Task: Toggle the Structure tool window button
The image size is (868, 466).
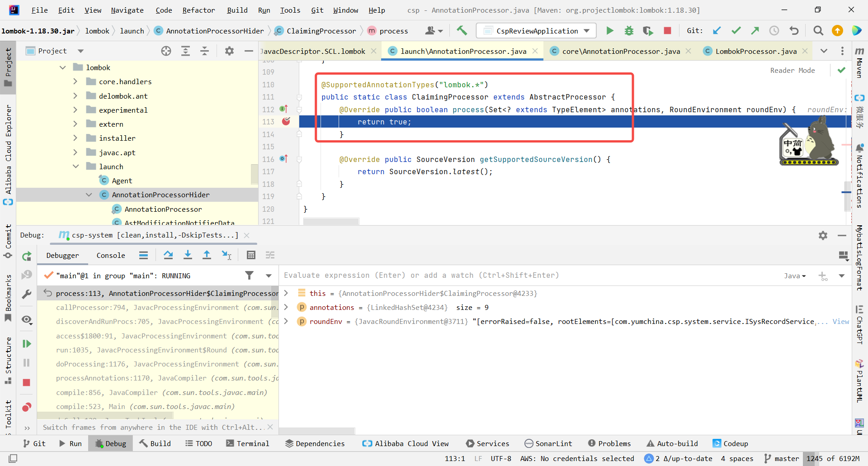Action: tap(8, 361)
